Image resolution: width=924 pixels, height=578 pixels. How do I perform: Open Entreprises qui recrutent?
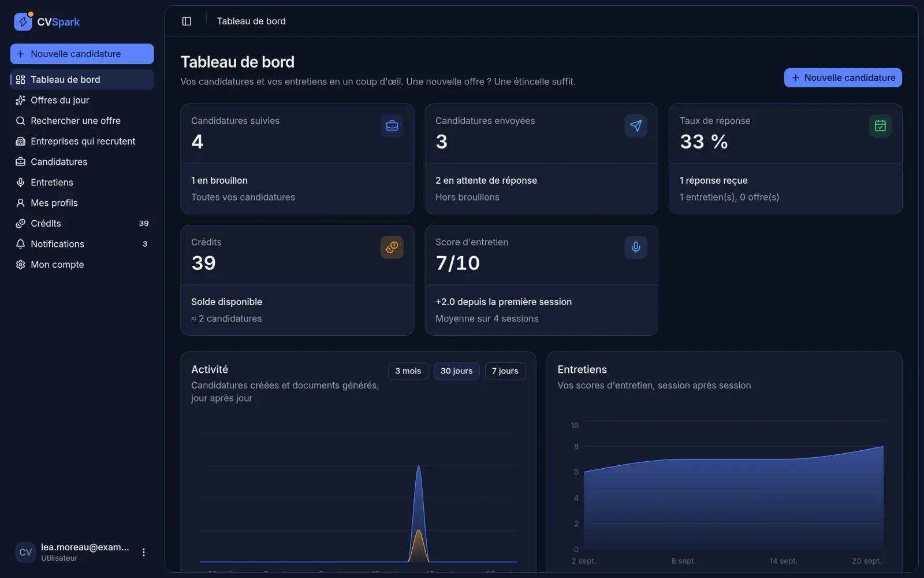coord(82,141)
